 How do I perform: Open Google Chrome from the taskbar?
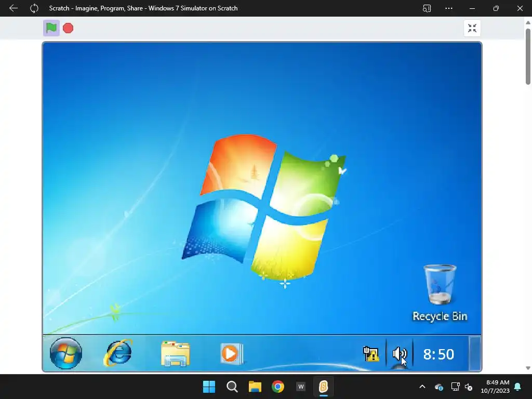278,387
